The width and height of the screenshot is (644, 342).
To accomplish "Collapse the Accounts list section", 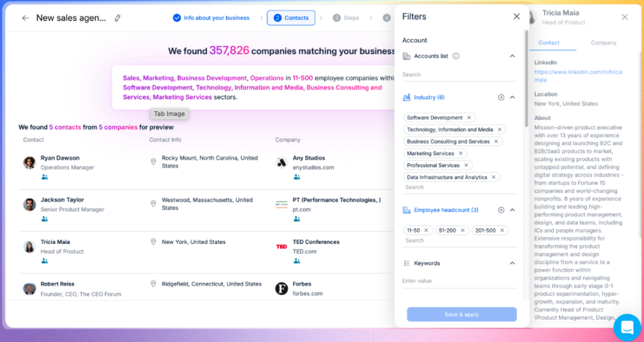I will (512, 56).
